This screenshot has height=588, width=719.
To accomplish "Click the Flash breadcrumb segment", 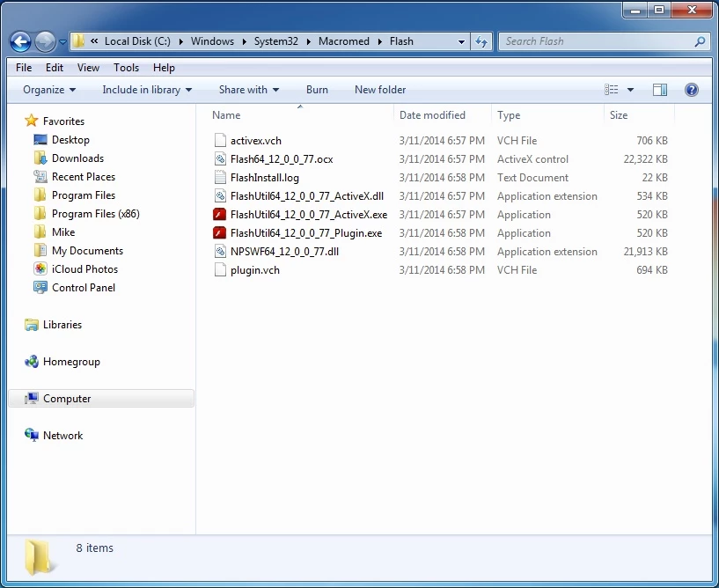I will click(x=401, y=41).
